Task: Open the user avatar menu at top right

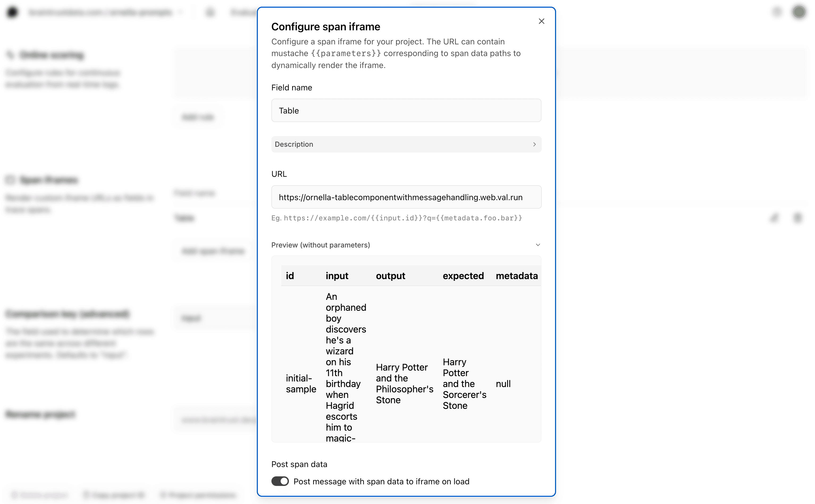Action: [x=799, y=12]
